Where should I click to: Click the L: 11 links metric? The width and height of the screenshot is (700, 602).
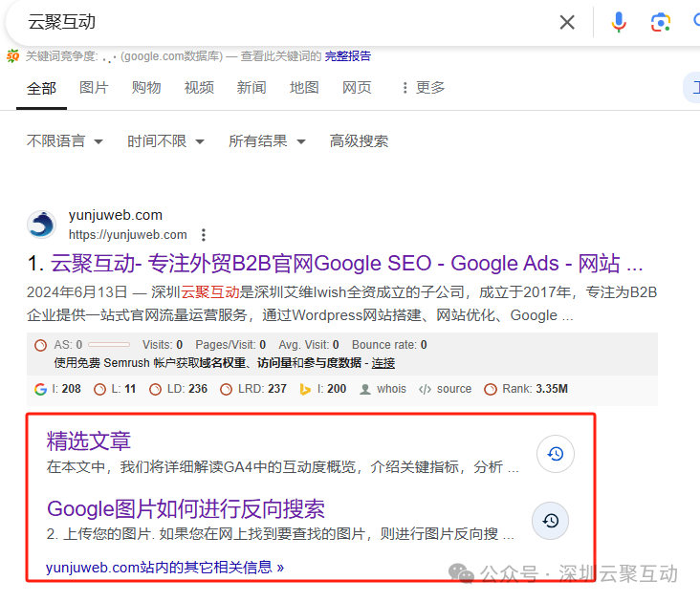tap(115, 389)
